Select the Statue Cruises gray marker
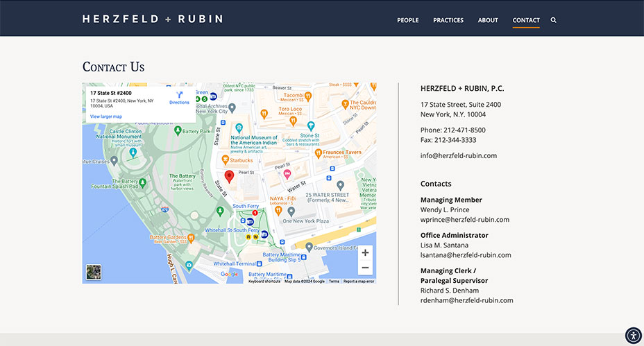The image size is (644, 346). (115, 161)
